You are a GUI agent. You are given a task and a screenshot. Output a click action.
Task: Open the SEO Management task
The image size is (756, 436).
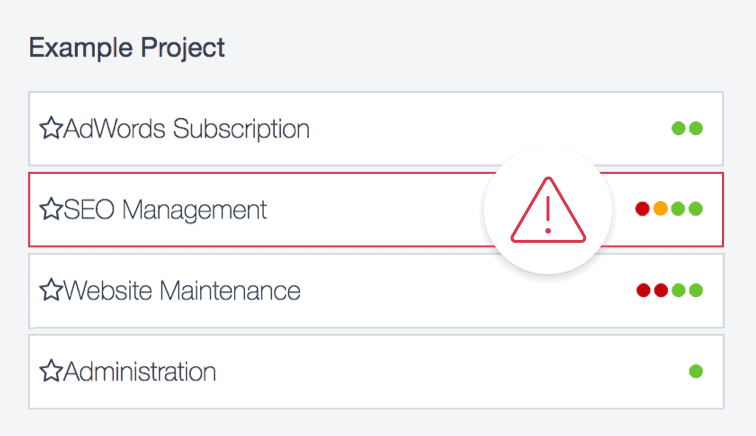tap(165, 209)
